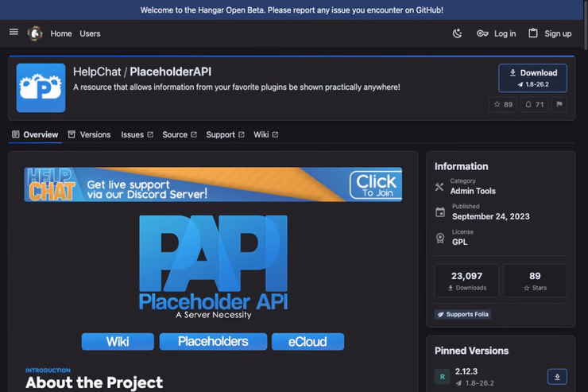Open the Issues external tab
The width and height of the screenshot is (588, 392).
coord(137,134)
